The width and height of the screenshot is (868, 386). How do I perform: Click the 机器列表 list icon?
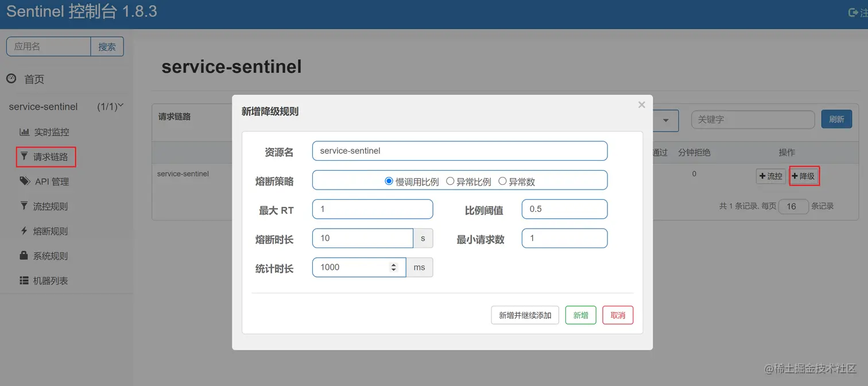click(24, 280)
